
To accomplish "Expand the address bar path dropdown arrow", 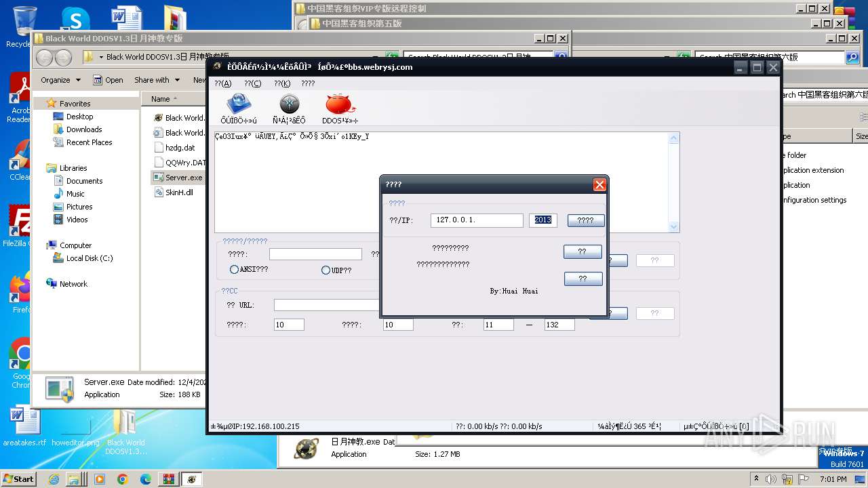I will pos(101,58).
